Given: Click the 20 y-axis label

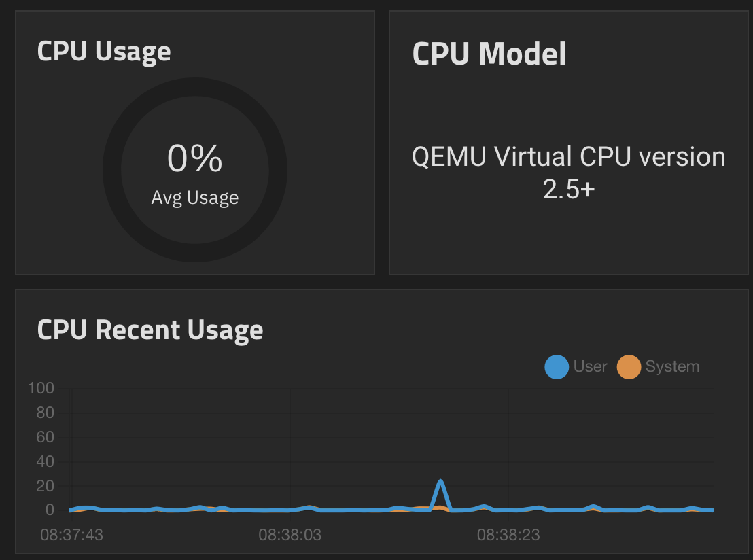Looking at the screenshot, I should (45, 486).
